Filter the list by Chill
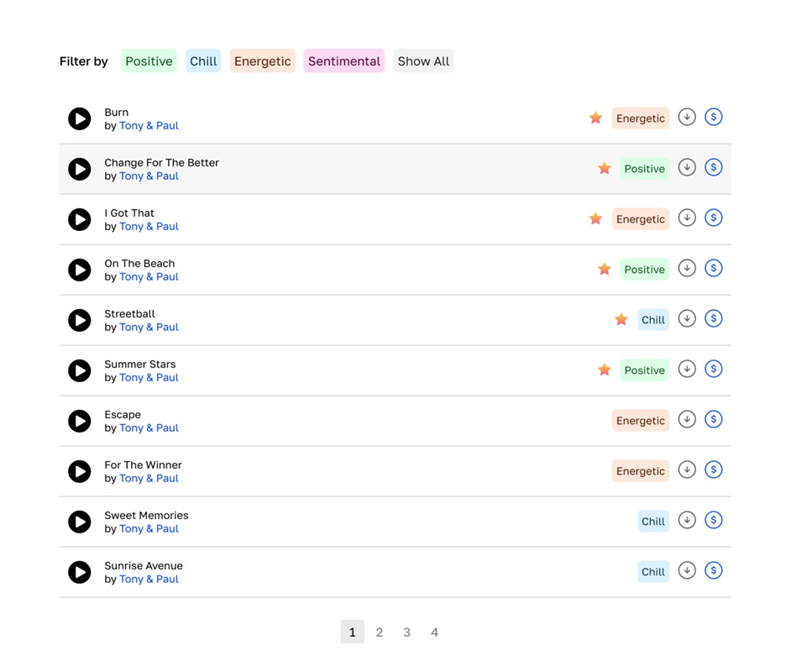796x672 pixels. tap(203, 61)
